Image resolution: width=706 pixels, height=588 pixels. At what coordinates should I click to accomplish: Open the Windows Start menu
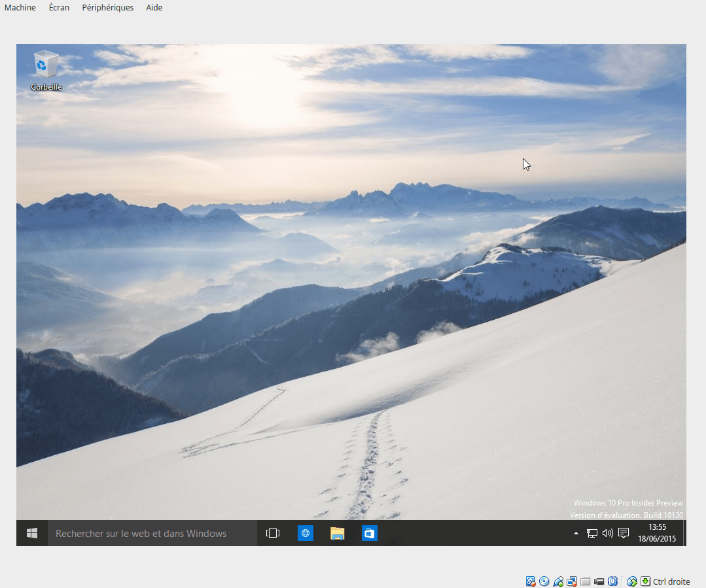[x=32, y=533]
